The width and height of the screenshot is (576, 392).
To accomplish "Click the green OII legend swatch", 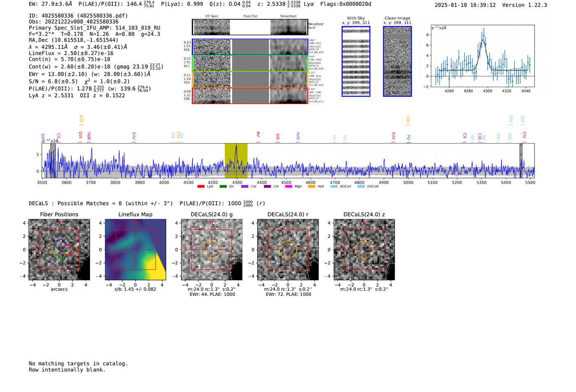I will tap(223, 186).
